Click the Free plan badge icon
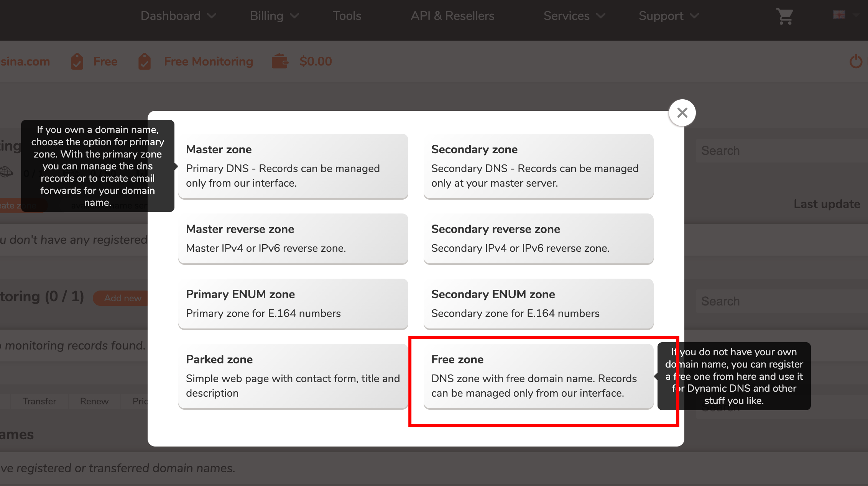 [x=77, y=61]
